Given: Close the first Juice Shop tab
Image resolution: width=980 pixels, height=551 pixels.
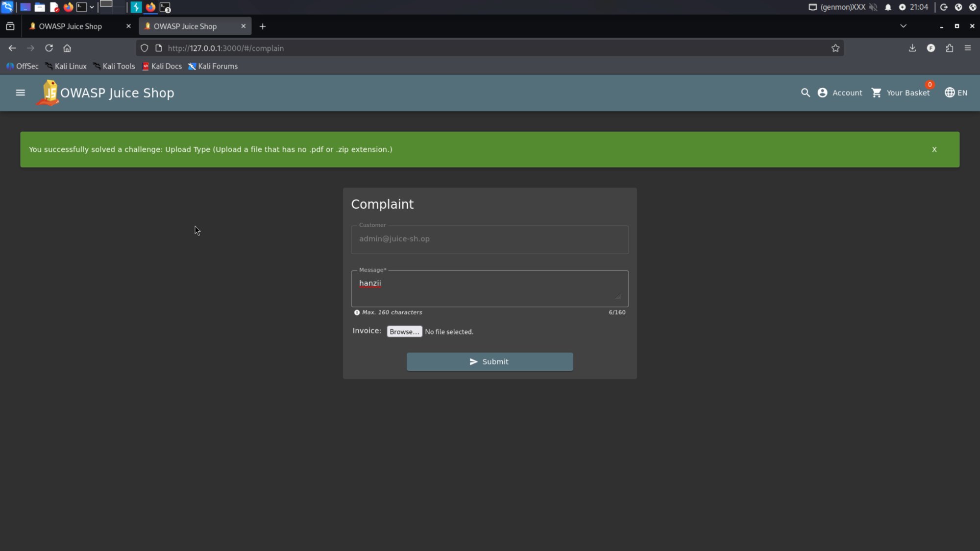Looking at the screenshot, I should tap(128, 26).
